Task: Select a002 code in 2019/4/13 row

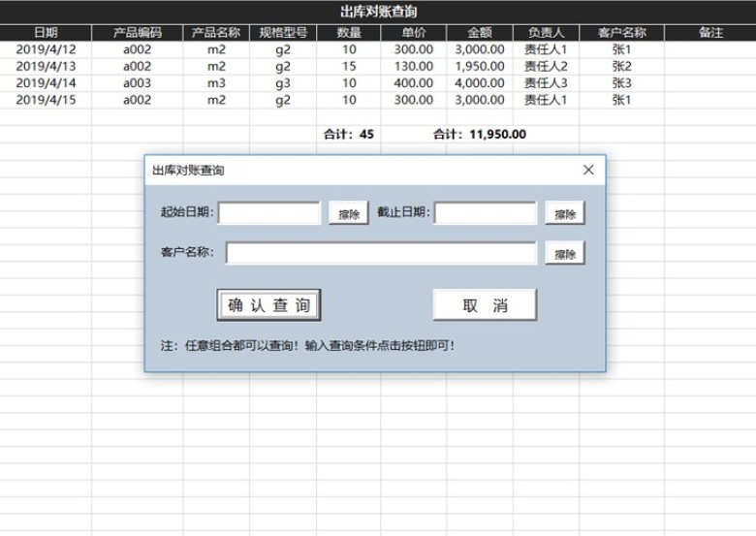Action: pos(138,67)
